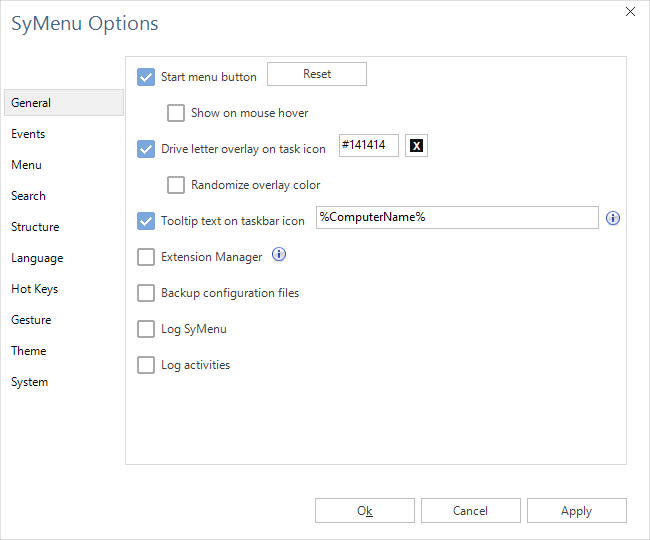Open the Language section
Viewport: 650px width, 540px height.
coord(37,258)
